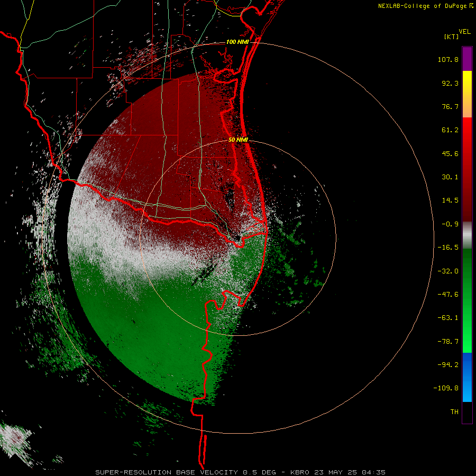Select the 107.8 legend value
The image size is (476, 476).
pyautogui.click(x=448, y=59)
